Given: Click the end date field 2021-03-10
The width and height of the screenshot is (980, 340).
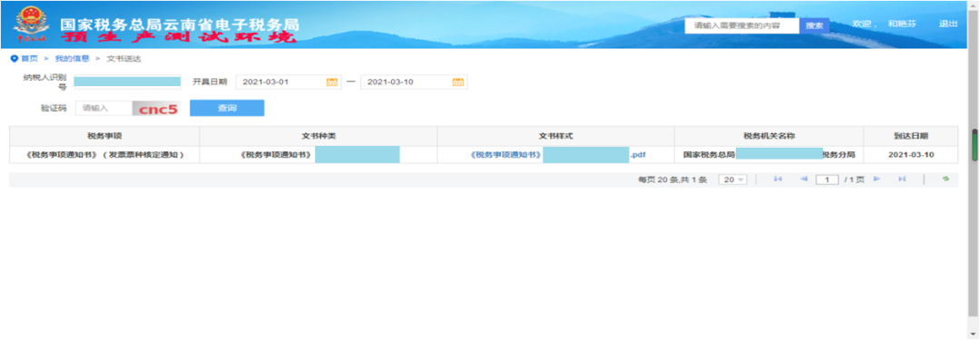Looking at the screenshot, I should coord(414,83).
